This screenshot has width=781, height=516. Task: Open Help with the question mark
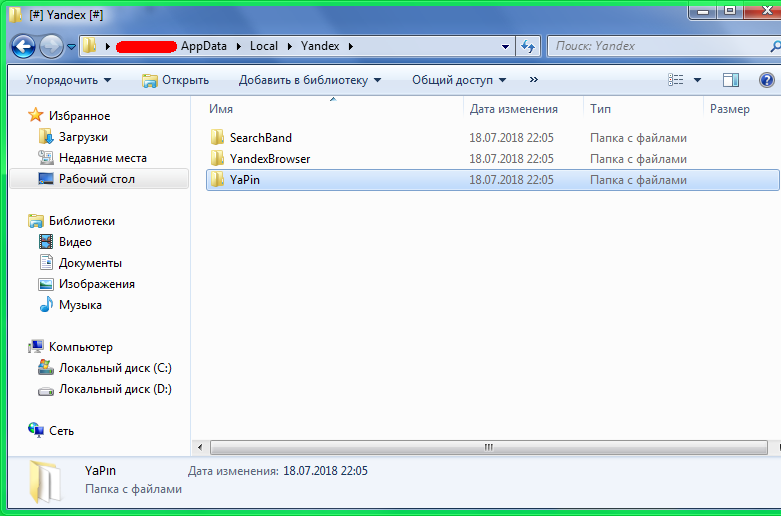[767, 80]
